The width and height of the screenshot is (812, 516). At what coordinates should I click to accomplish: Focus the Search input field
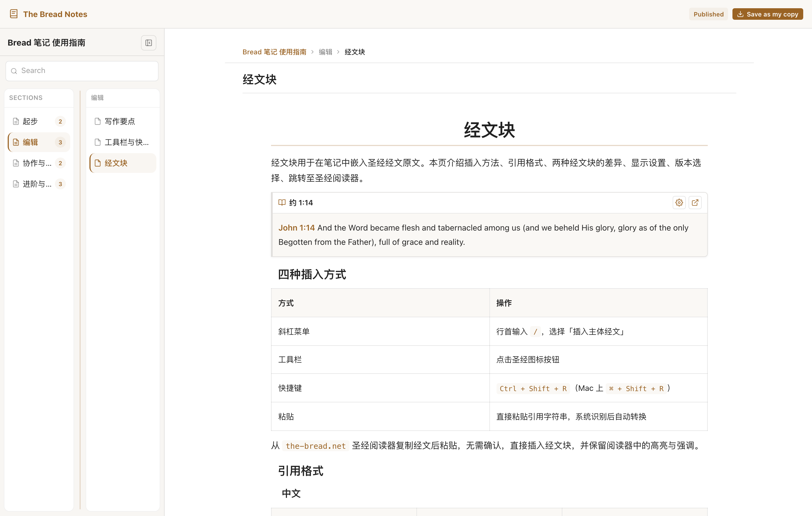pyautogui.click(x=82, y=71)
